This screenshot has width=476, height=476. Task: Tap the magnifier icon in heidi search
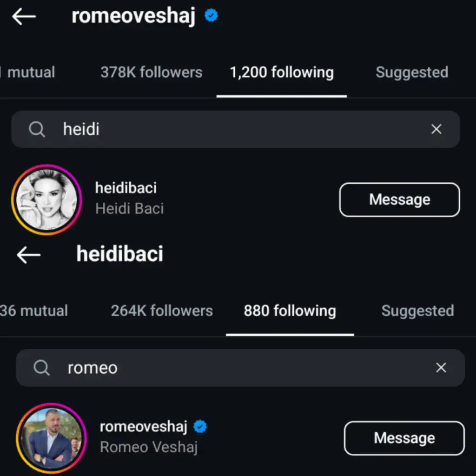(x=37, y=129)
